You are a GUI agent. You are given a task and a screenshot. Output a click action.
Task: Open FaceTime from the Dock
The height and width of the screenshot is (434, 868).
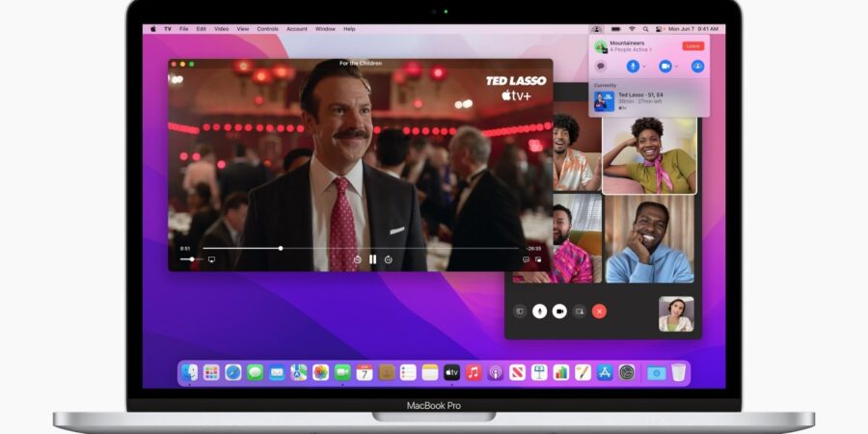[x=342, y=372]
